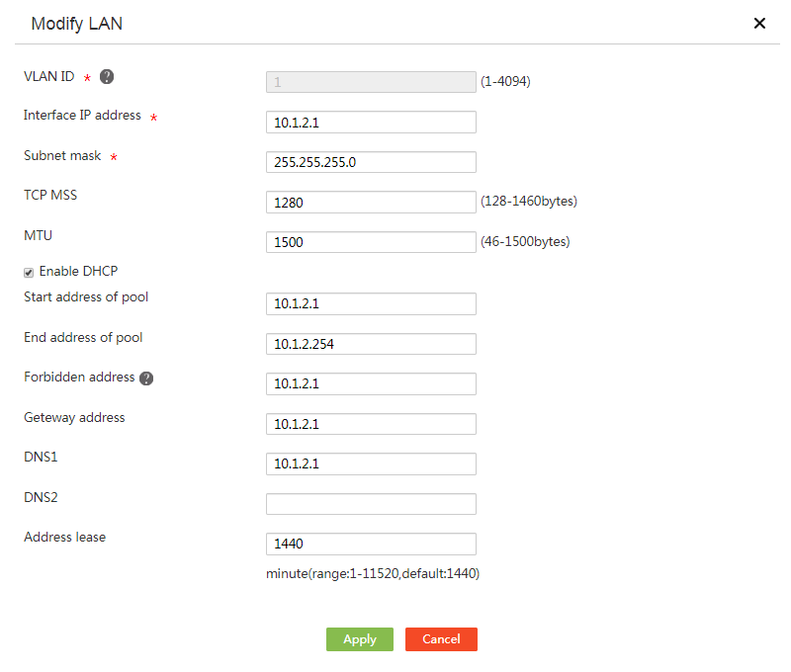This screenshot has width=791, height=672.
Task: Click the 'Forbidden address' label text
Action: pos(79,378)
